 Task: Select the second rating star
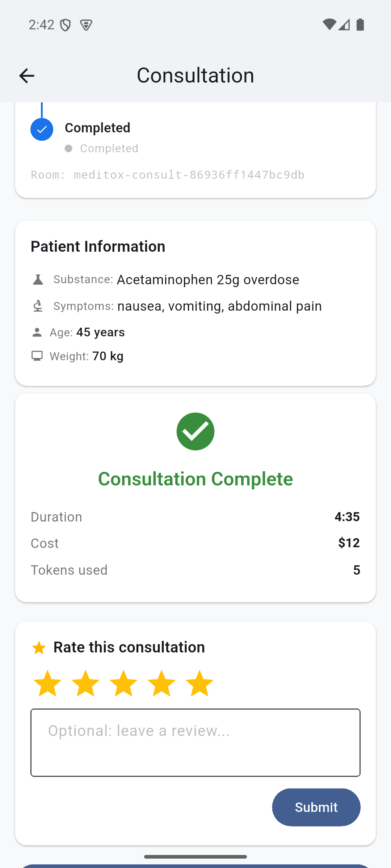click(x=85, y=683)
